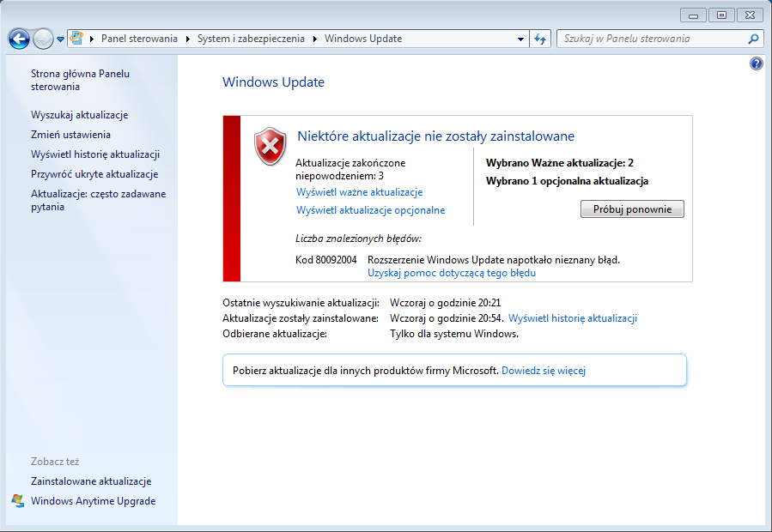
Task: Open the recent pages dropdown arrow
Action: pyautogui.click(x=58, y=38)
